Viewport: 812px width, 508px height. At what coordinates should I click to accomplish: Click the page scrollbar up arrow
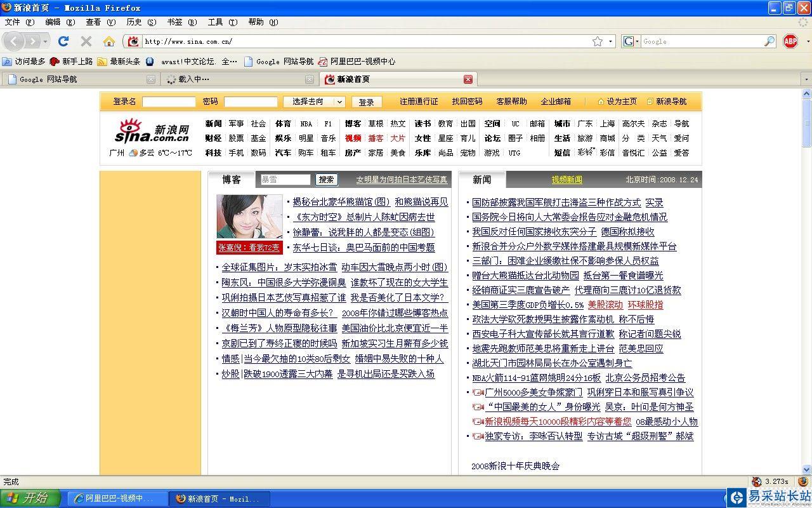click(x=807, y=94)
